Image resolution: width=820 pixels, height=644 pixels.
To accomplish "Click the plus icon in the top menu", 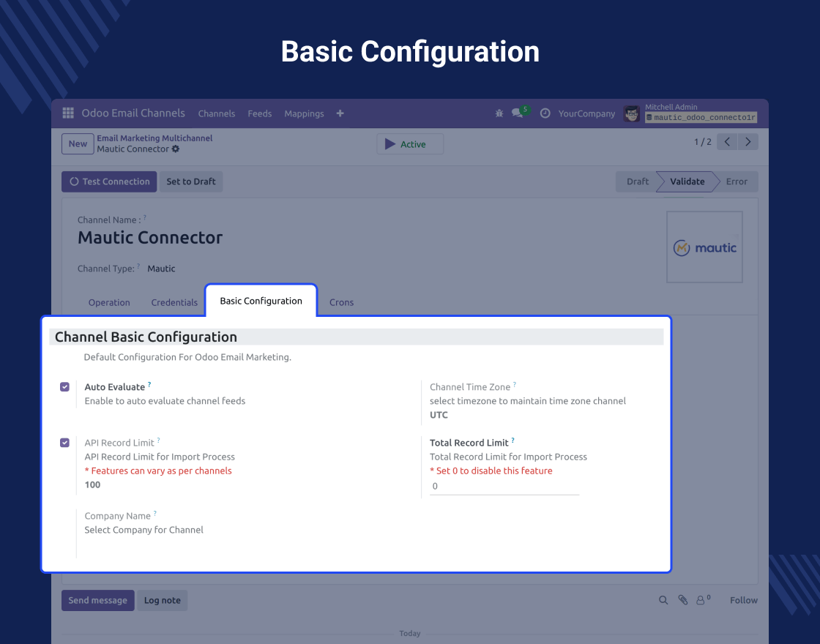I will pyautogui.click(x=340, y=113).
